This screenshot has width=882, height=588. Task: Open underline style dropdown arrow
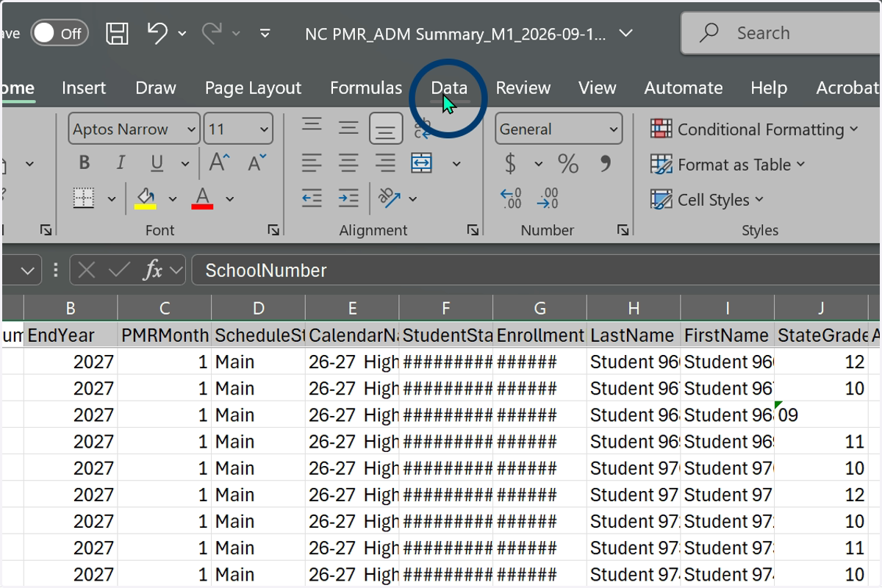(x=185, y=164)
